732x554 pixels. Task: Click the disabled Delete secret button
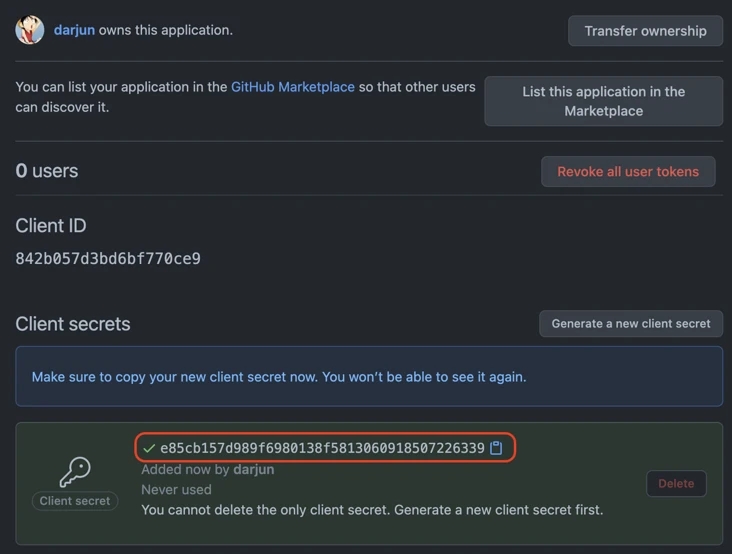point(676,484)
